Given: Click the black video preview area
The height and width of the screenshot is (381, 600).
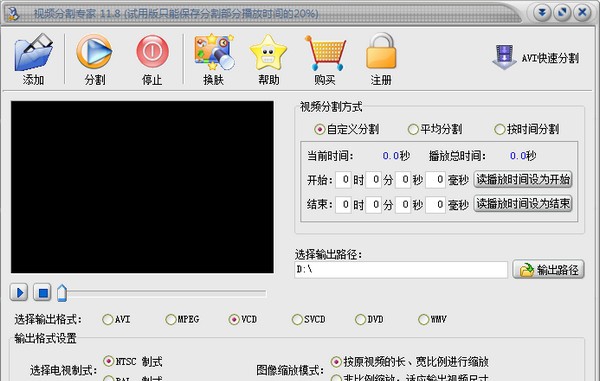Looking at the screenshot, I should pyautogui.click(x=142, y=187).
